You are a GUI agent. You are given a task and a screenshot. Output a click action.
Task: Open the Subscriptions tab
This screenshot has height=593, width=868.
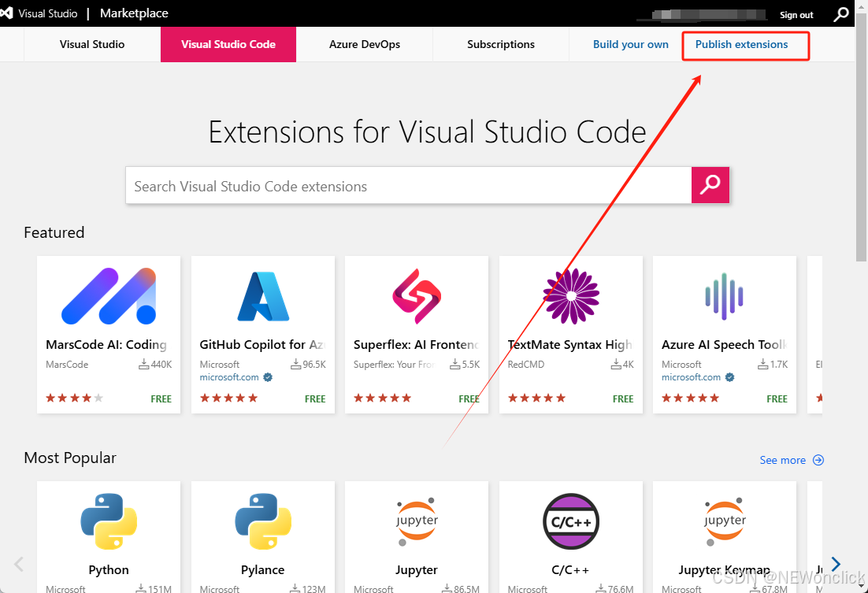pyautogui.click(x=501, y=44)
